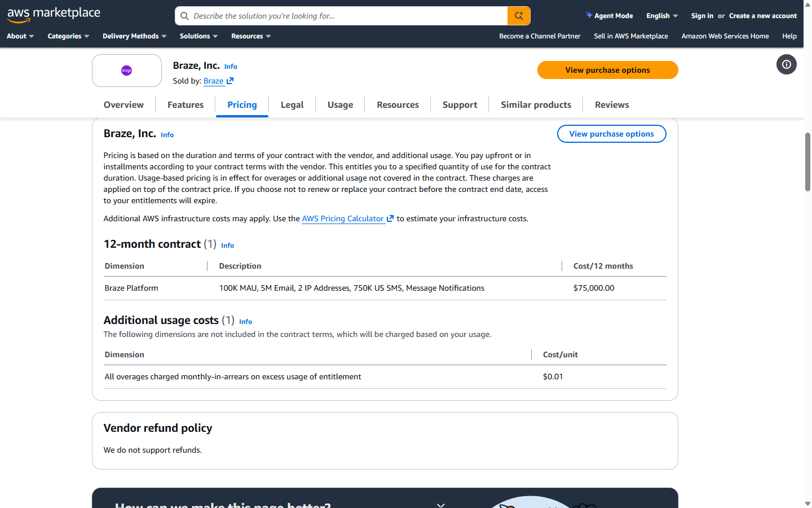Open Agent Mode with sparkle icon

609,16
